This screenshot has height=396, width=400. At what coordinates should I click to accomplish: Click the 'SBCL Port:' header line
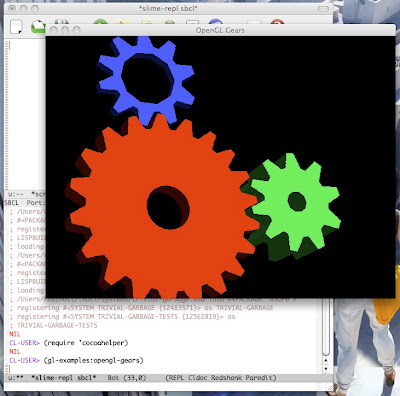tap(25, 203)
